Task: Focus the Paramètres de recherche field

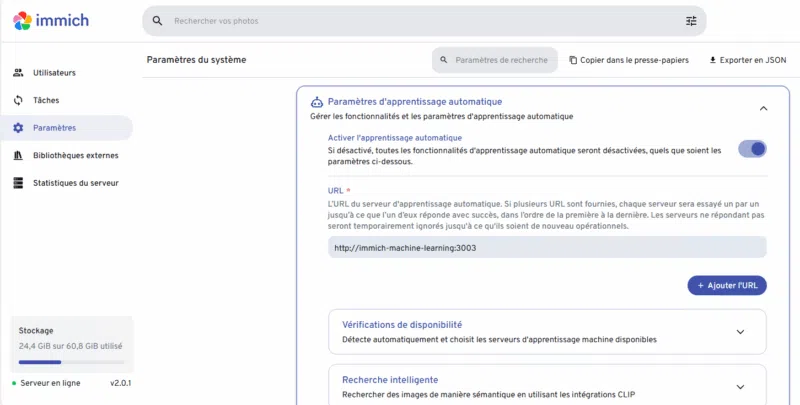Action: coord(500,60)
